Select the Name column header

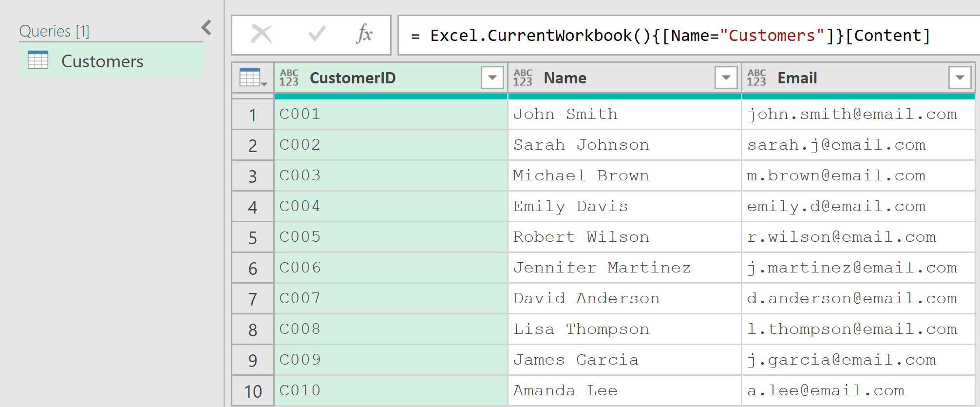624,78
